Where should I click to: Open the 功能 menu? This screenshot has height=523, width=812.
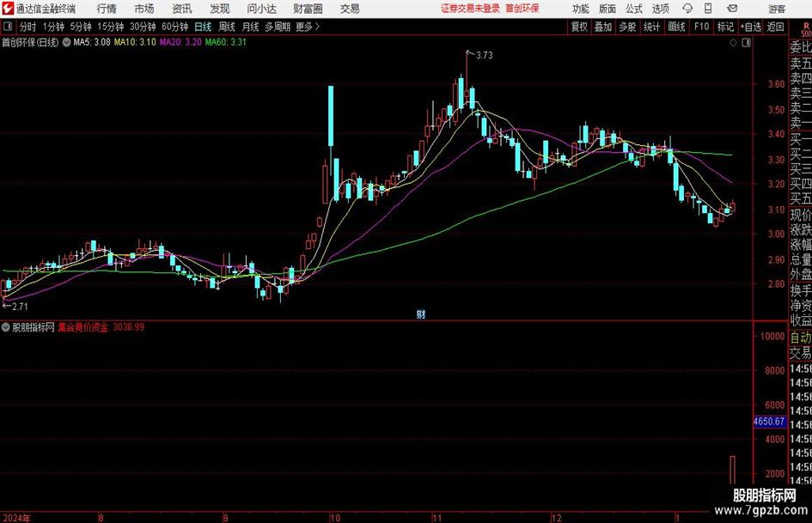click(x=581, y=9)
